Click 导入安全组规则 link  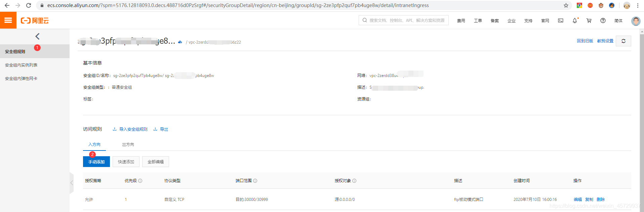(x=130, y=129)
